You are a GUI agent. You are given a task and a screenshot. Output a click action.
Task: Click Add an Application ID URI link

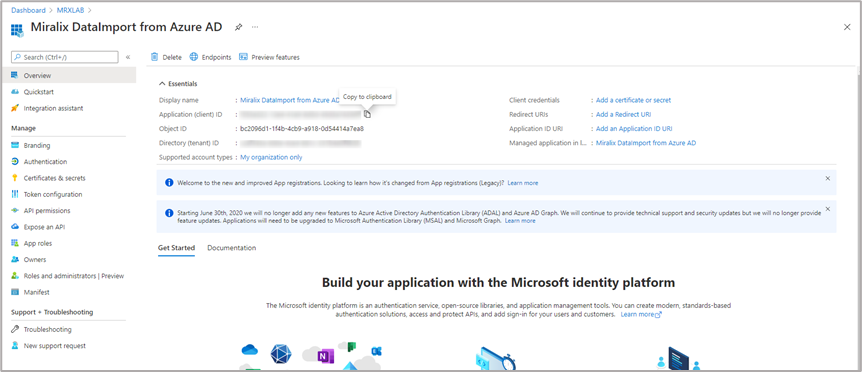[x=634, y=129]
